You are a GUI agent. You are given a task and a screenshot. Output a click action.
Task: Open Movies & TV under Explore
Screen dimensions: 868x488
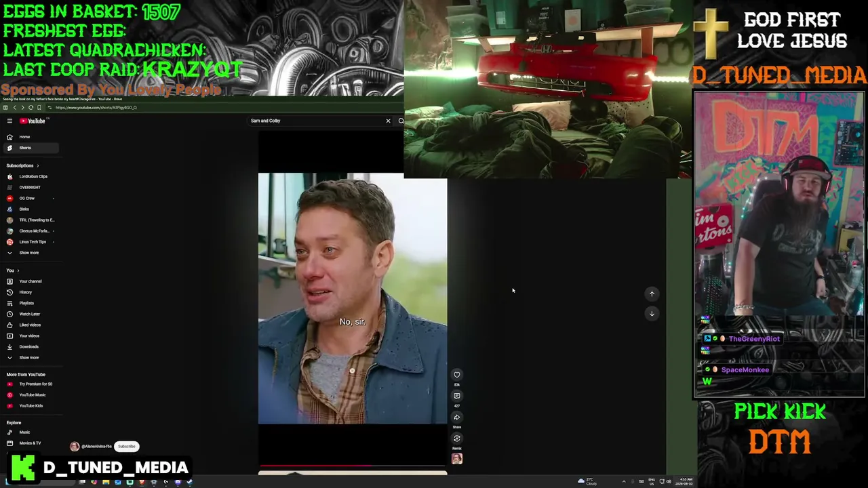31,443
